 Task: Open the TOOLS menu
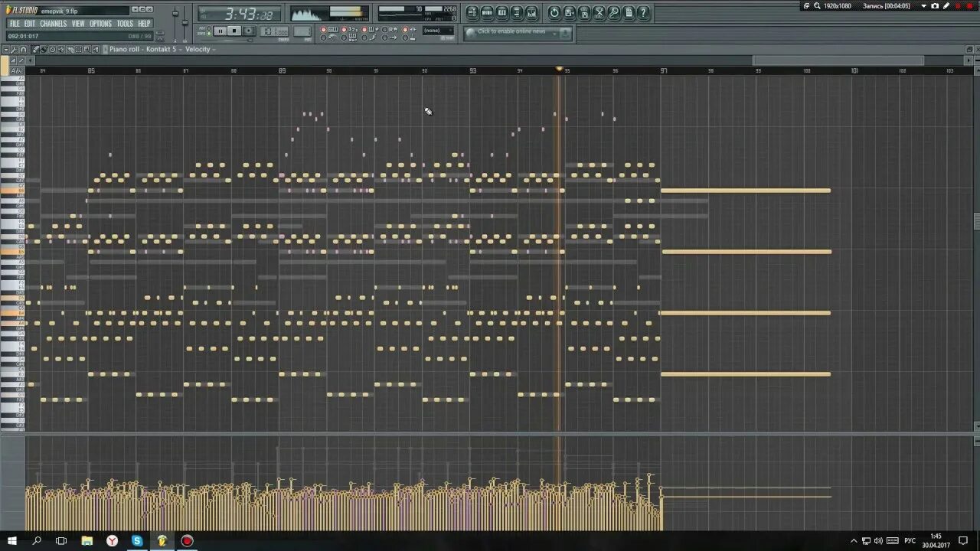point(125,24)
